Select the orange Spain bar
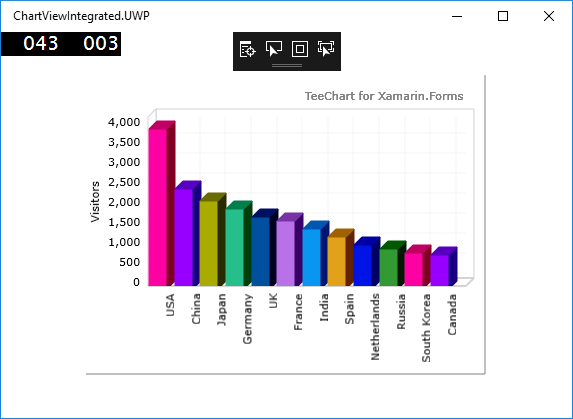573x419 pixels. [337, 261]
